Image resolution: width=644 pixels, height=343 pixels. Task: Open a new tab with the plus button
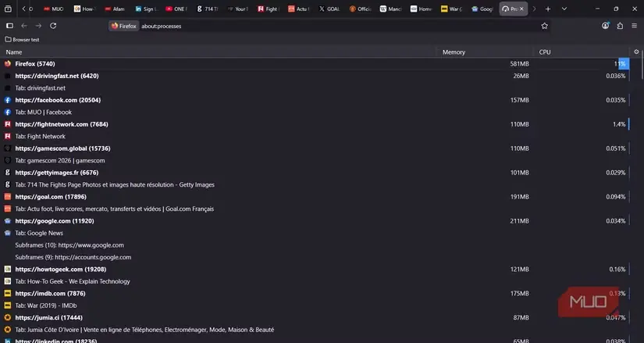tap(548, 9)
